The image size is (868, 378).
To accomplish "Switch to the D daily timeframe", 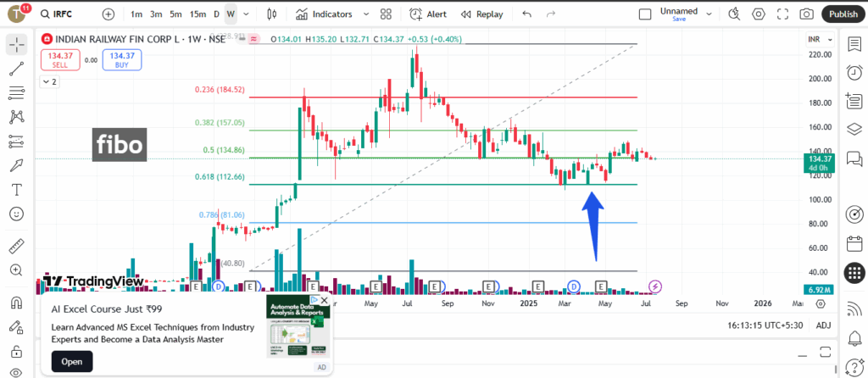I will (x=216, y=14).
